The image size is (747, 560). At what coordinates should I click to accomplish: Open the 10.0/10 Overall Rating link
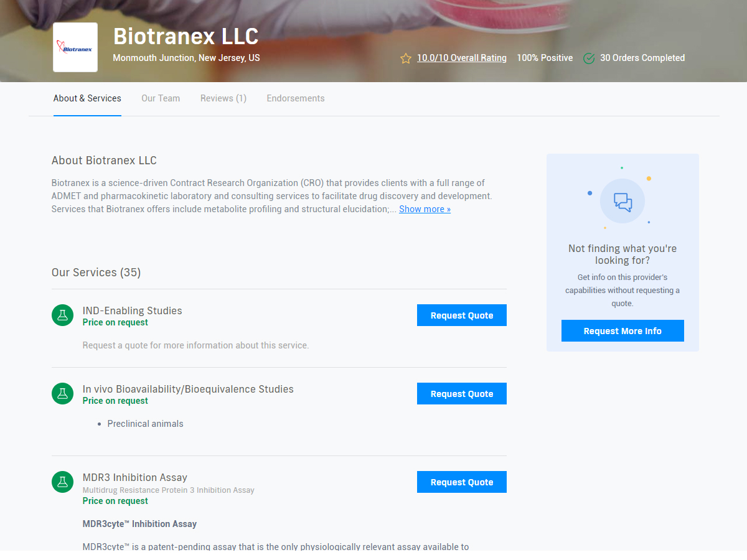pos(461,58)
